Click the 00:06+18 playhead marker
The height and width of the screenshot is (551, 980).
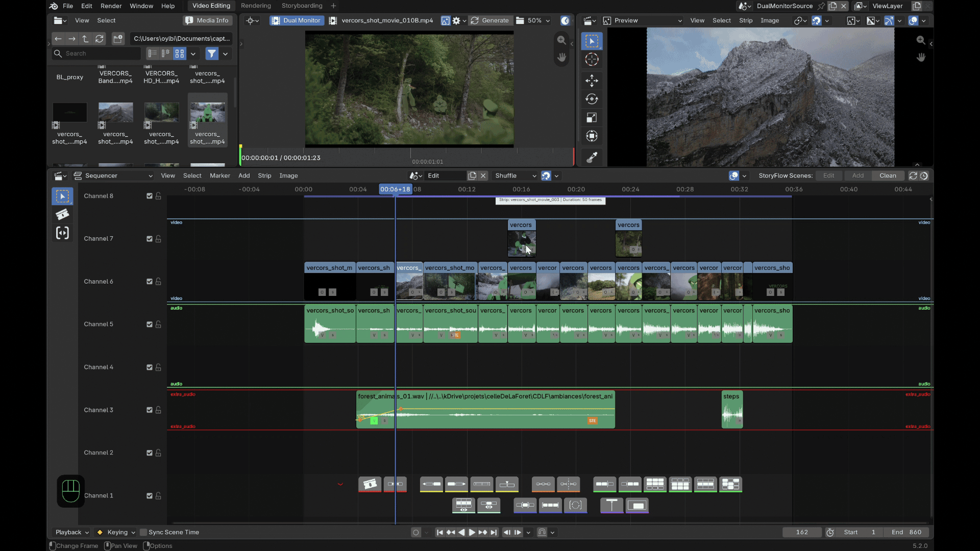point(395,189)
